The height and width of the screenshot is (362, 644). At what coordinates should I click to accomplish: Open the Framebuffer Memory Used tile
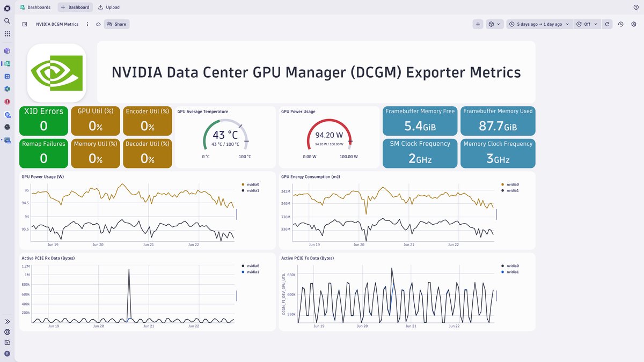pos(498,121)
